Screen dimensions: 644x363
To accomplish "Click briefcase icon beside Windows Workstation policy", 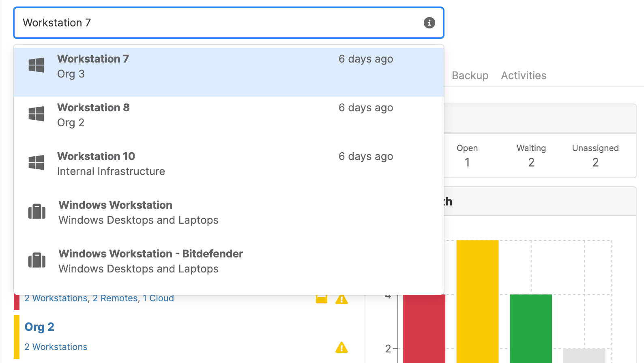I will 37,212.
